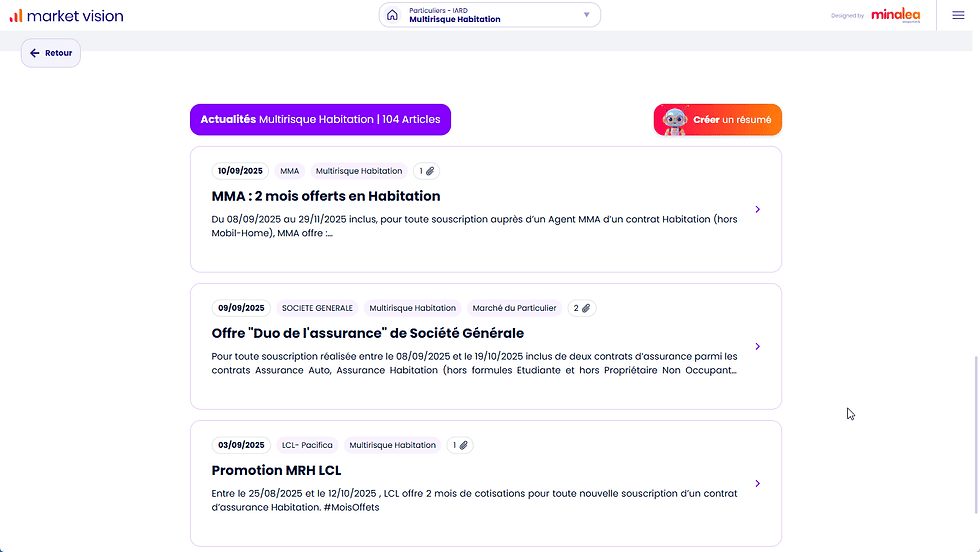Click the Marché du Particulier tag

tap(514, 308)
